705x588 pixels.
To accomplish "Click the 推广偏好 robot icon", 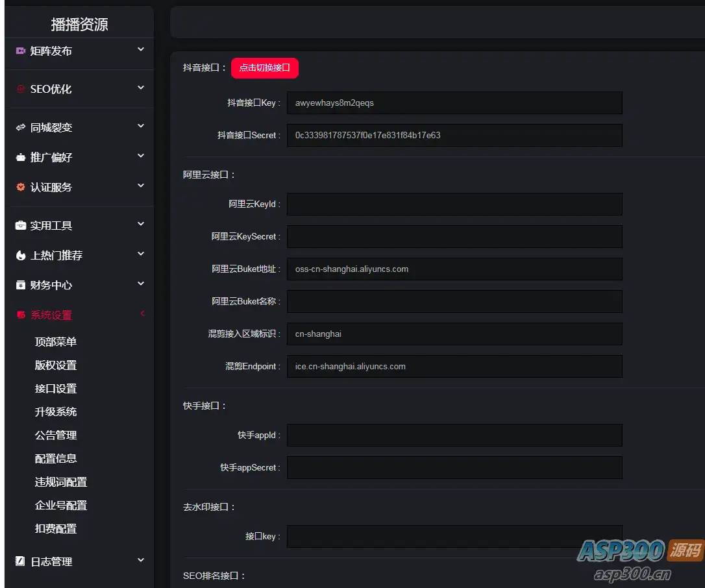I will click(x=20, y=157).
